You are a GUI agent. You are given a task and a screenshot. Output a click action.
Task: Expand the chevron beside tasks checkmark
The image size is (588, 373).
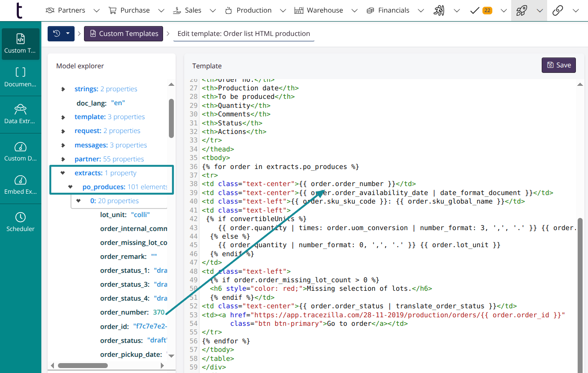pos(504,10)
